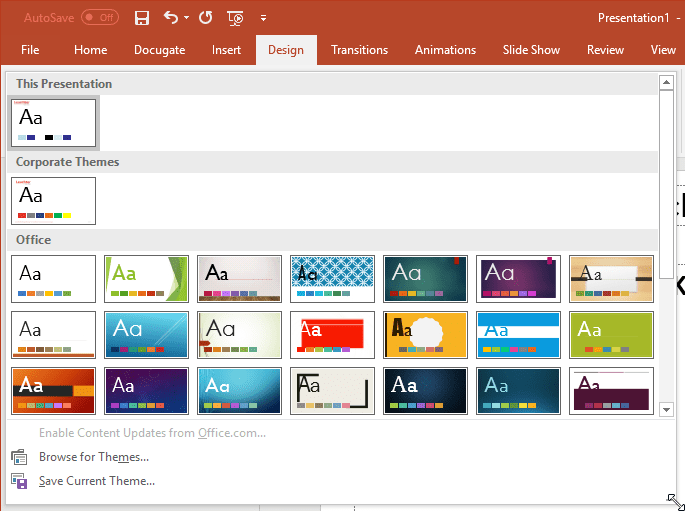Apply the bright red block theme
Image resolution: width=685 pixels, height=511 pixels.
[x=332, y=335]
